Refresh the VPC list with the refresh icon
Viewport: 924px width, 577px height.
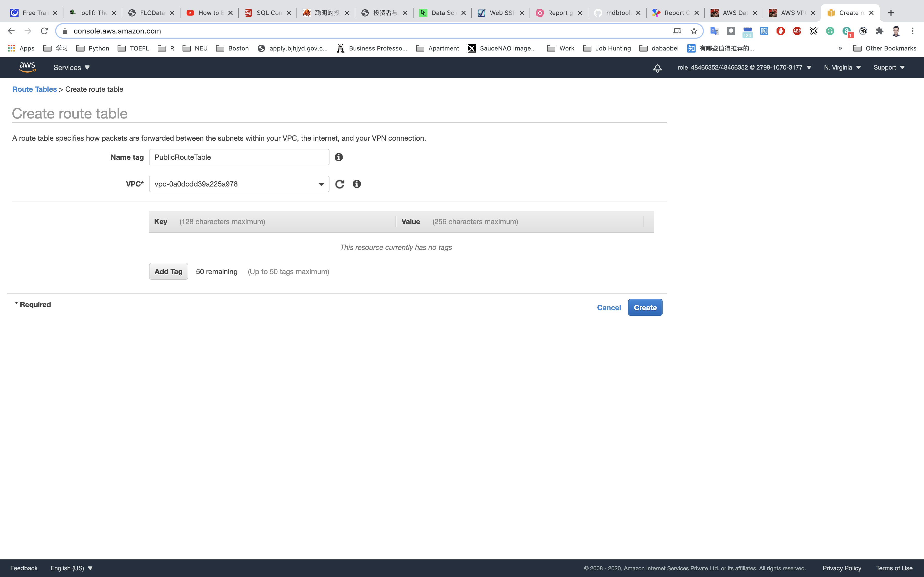click(340, 184)
